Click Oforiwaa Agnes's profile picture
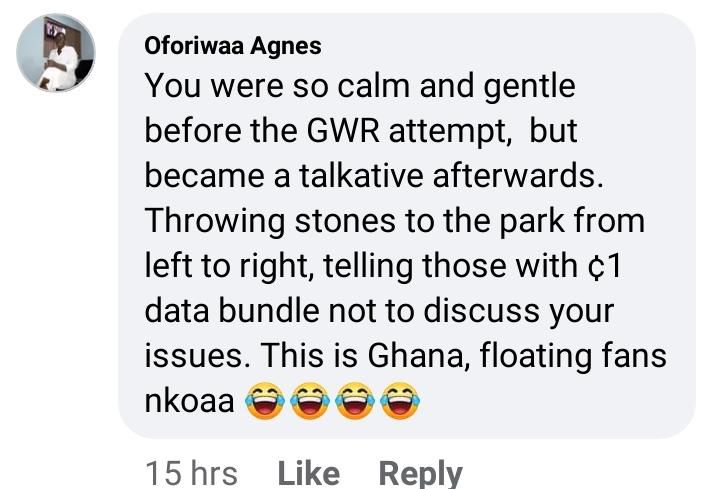Screen dimensions: 720x489 click(56, 52)
